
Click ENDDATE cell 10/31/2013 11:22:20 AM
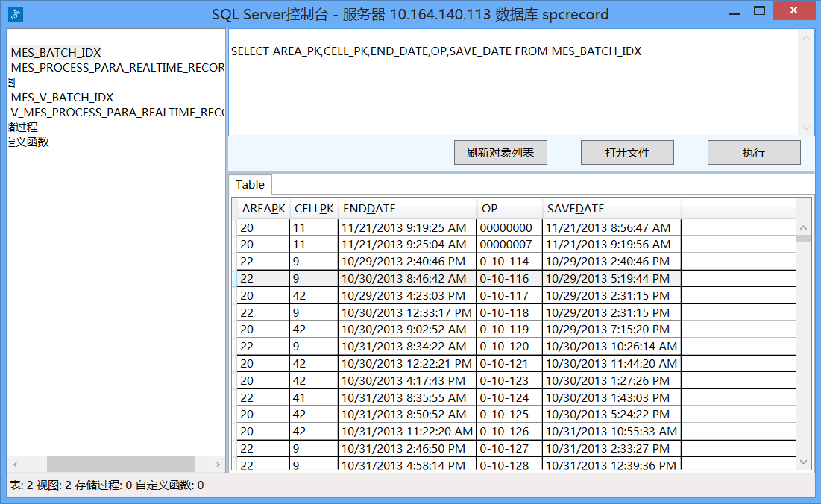407,431
